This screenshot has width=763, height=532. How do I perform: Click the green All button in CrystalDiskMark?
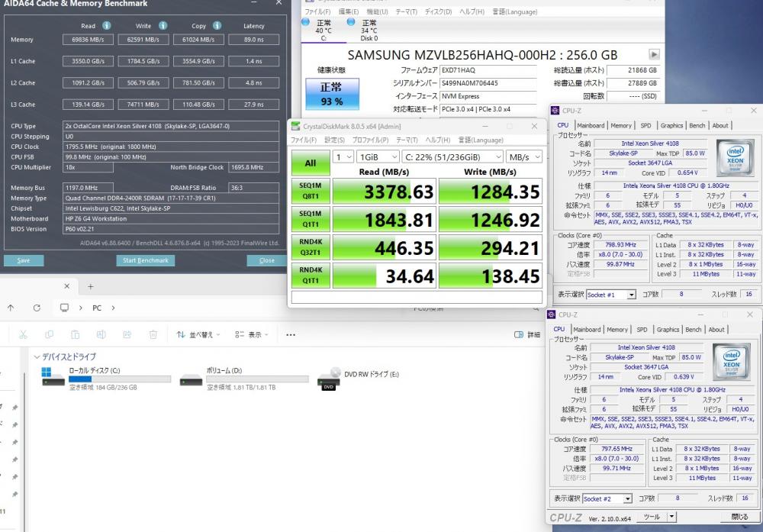pos(311,163)
